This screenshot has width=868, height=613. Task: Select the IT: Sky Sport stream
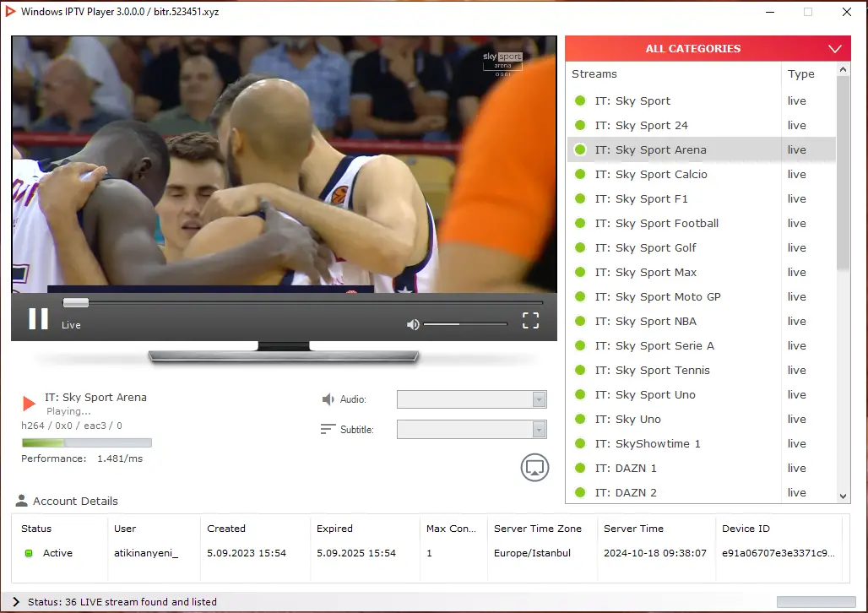pos(701,100)
